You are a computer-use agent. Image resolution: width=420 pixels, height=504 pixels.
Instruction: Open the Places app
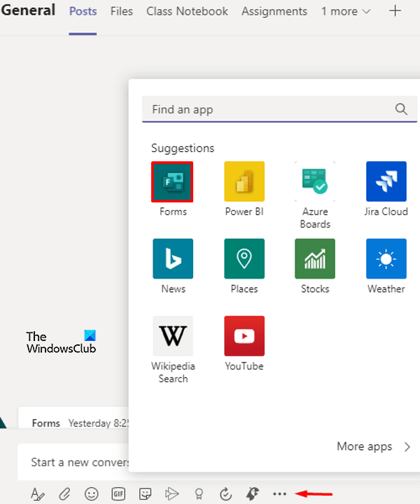(244, 259)
